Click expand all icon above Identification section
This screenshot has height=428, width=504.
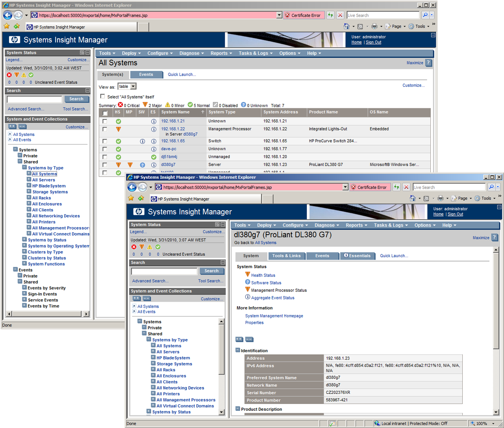pos(239,339)
